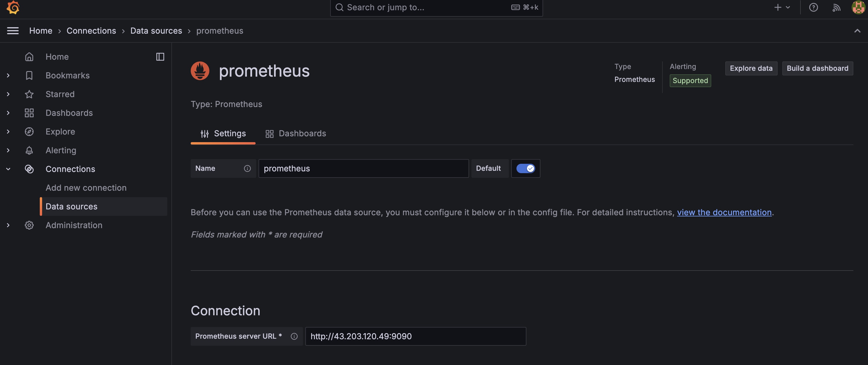Focus the Search or jump to field
The height and width of the screenshot is (365, 868).
pyautogui.click(x=436, y=7)
